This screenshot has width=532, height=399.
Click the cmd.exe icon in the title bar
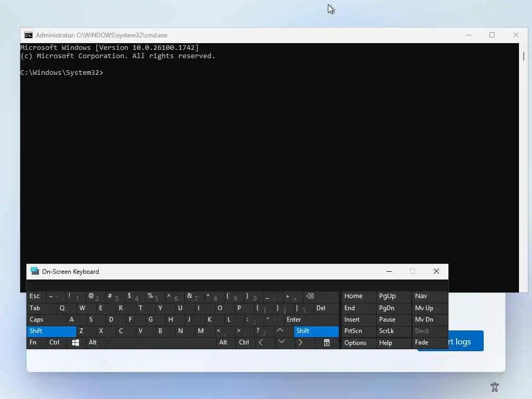29,35
